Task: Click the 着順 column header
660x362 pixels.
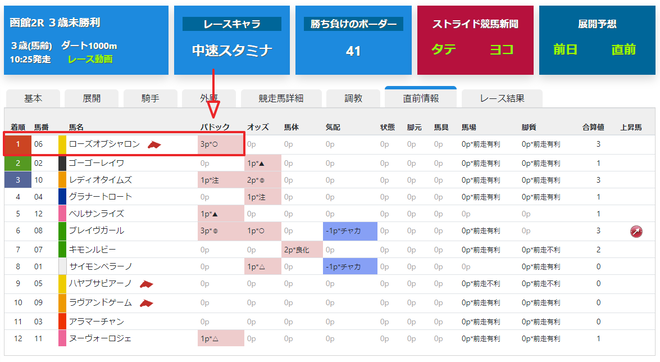Action: (x=18, y=127)
